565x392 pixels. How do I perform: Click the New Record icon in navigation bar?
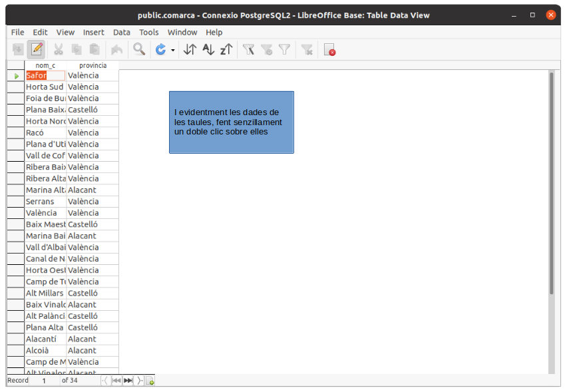150,381
